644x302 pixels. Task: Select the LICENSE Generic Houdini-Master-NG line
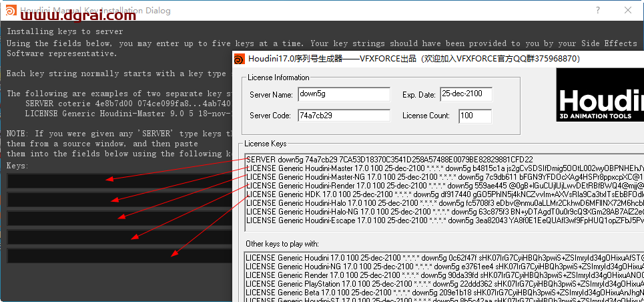(445, 176)
